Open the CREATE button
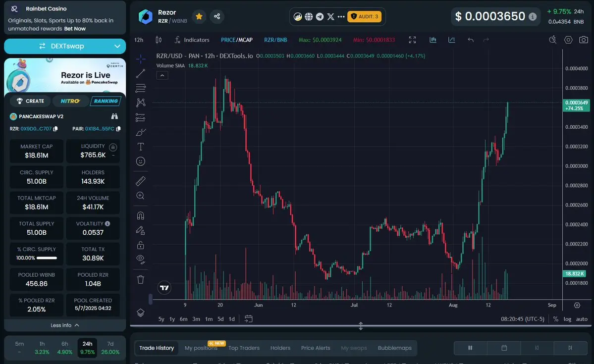The image size is (594, 364). click(31, 101)
